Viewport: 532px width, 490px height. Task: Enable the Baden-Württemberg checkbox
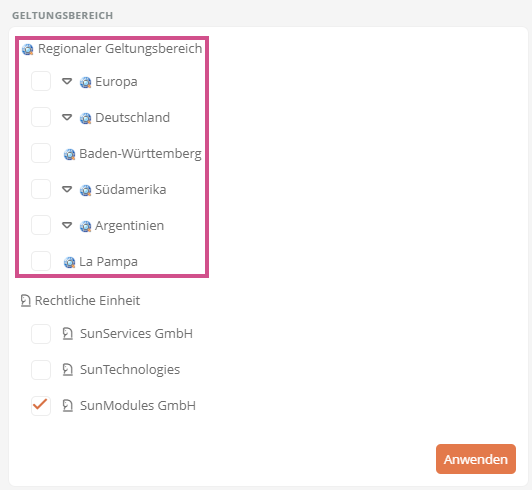tap(41, 153)
